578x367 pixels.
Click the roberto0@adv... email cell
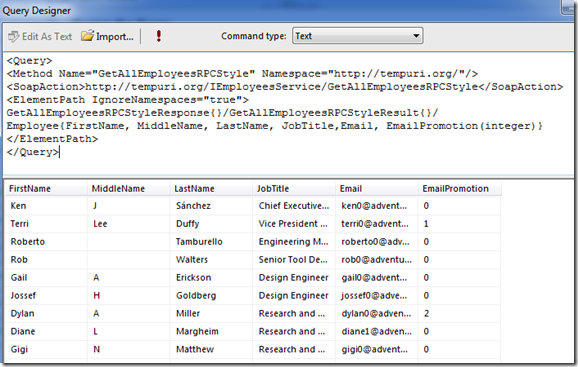click(377, 242)
